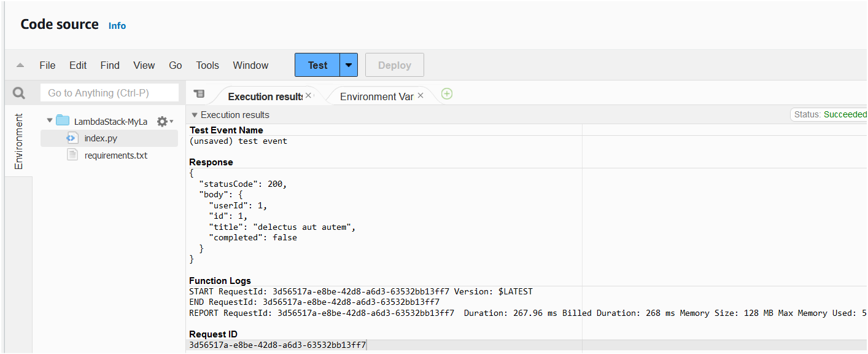Open the Info link next to Code source
This screenshot has height=354, width=868.
(x=117, y=26)
